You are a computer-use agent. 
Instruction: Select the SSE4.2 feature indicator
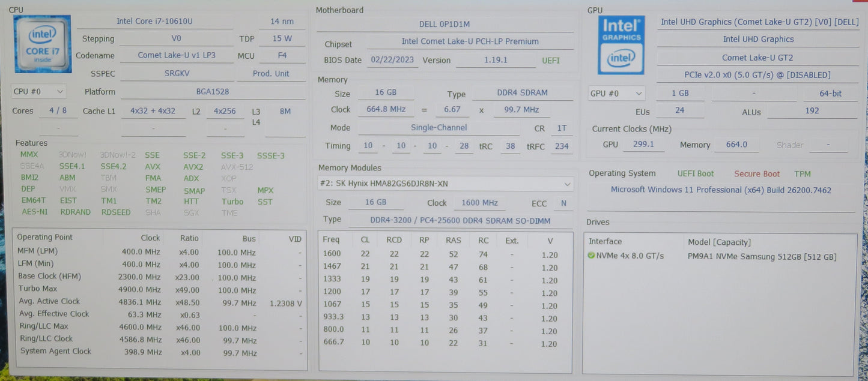point(114,166)
